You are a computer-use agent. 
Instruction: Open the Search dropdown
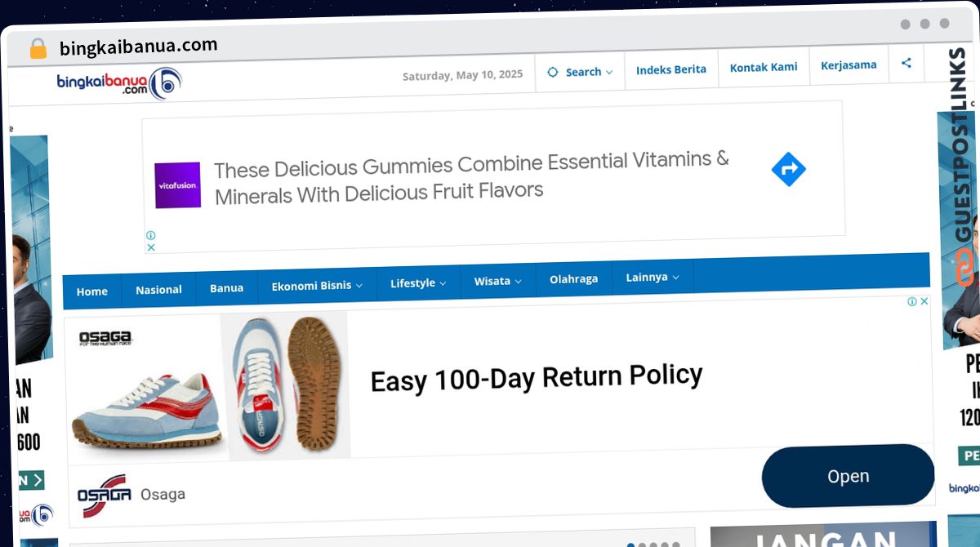click(x=580, y=72)
